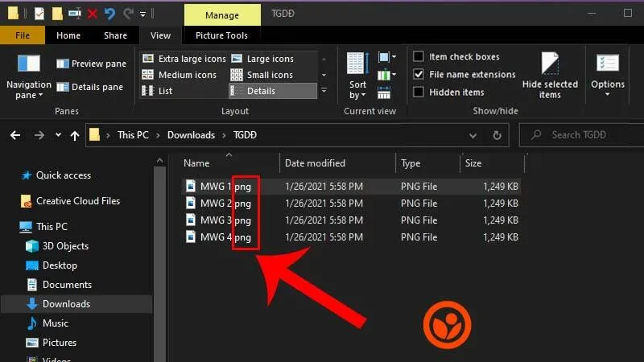Screen dimensions: 644x362
Task: Select This PC in navigation tree
Action: point(43,227)
